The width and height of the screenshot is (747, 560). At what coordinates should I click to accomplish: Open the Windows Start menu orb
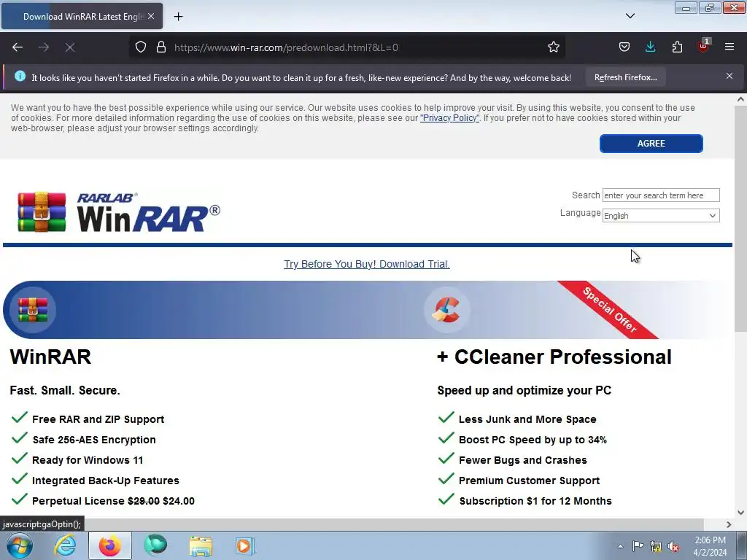[20, 545]
